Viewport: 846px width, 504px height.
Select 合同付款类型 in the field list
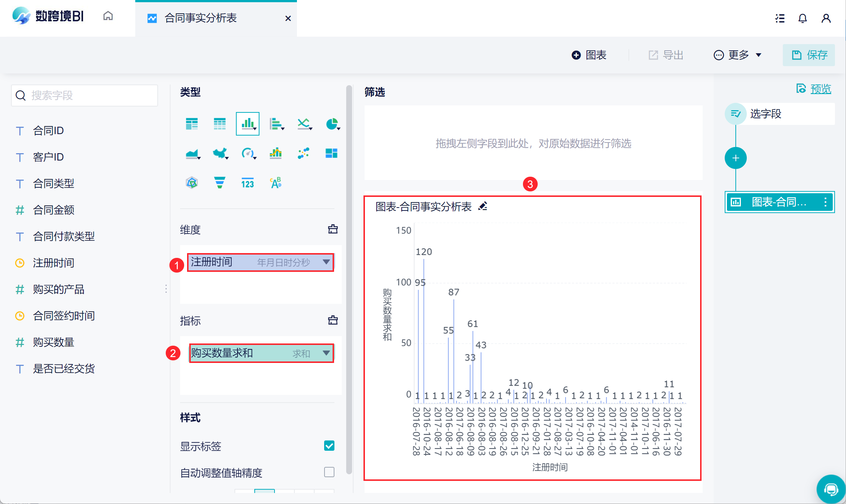pos(64,237)
